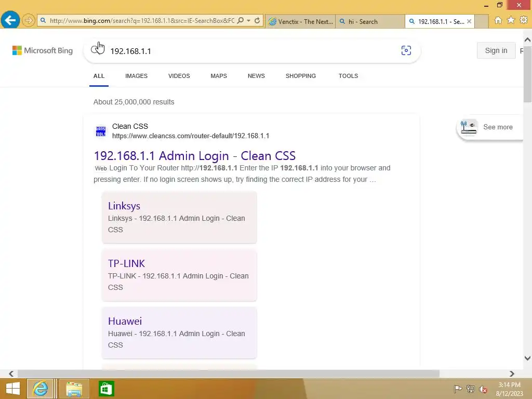Open a new blank tab
Image resolution: width=532 pixels, height=399 pixels.
point(482,21)
